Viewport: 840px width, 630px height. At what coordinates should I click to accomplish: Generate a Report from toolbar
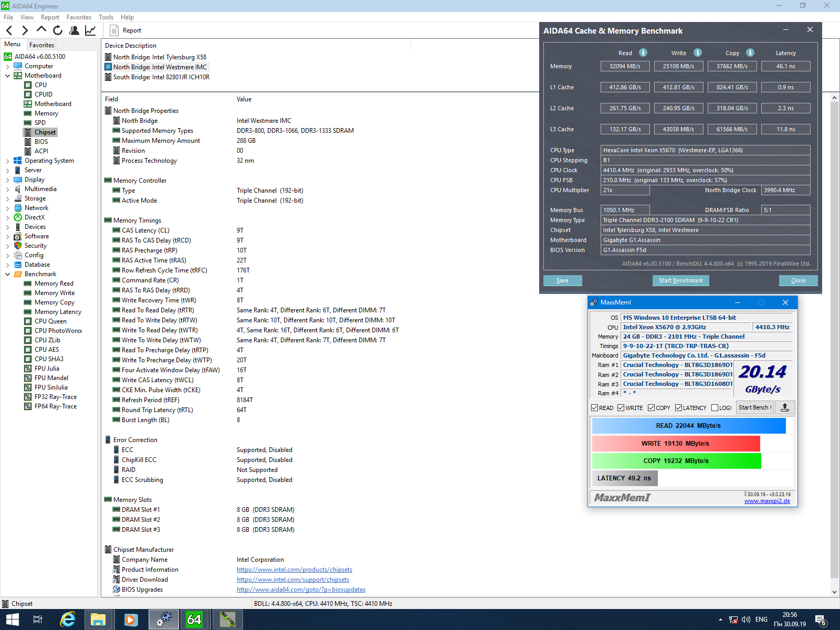(125, 30)
